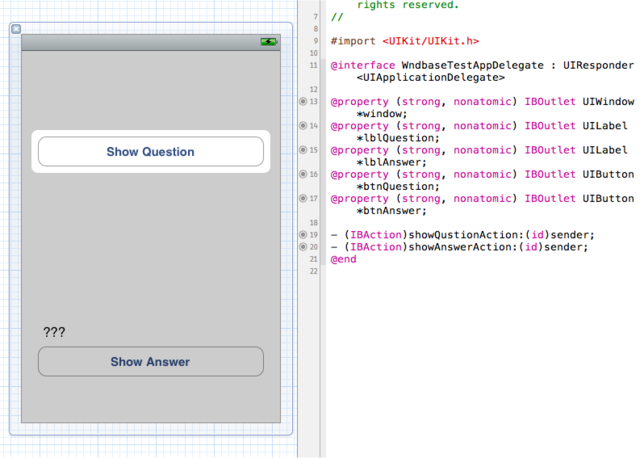
Task: Close the window canvas with X icon
Action: [x=16, y=29]
